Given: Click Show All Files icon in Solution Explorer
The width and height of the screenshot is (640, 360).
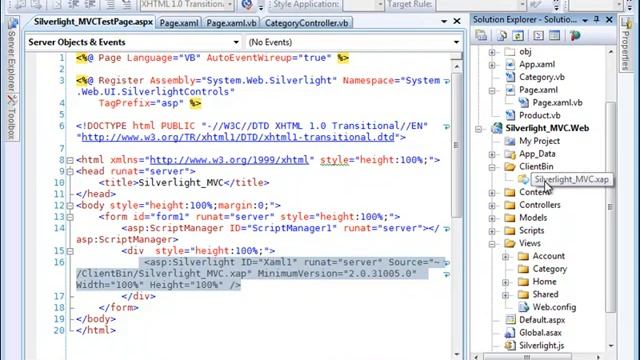Looking at the screenshot, I should [501, 36].
